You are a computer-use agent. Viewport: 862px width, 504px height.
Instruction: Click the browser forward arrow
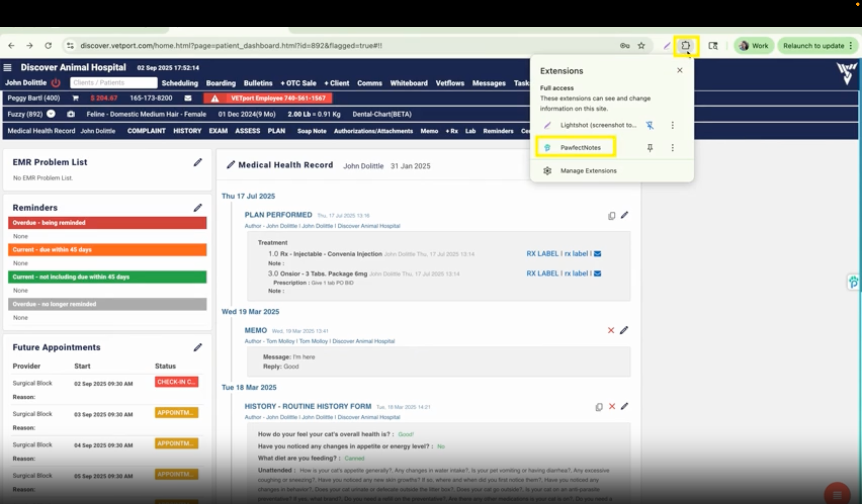click(30, 45)
